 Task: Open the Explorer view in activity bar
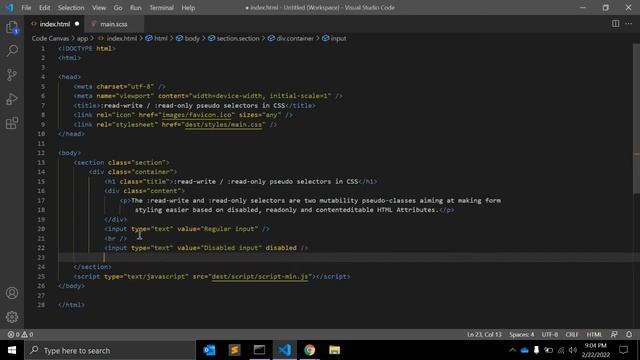click(12, 27)
